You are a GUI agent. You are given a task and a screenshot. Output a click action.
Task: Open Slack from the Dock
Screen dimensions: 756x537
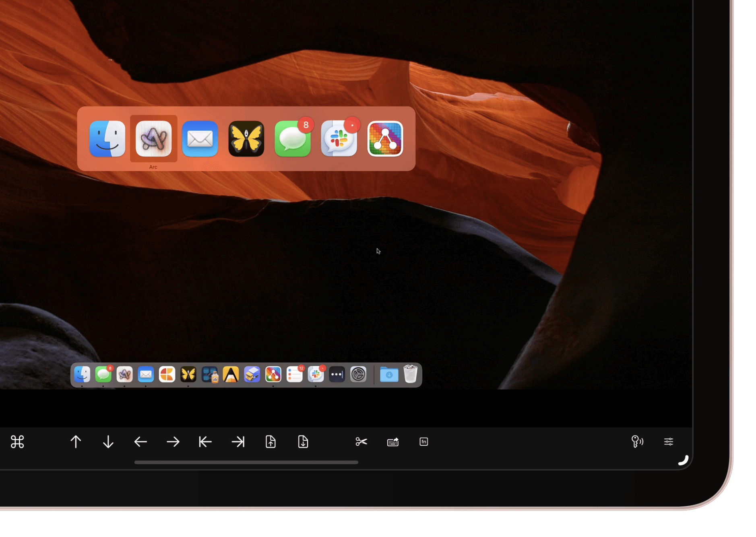click(316, 374)
